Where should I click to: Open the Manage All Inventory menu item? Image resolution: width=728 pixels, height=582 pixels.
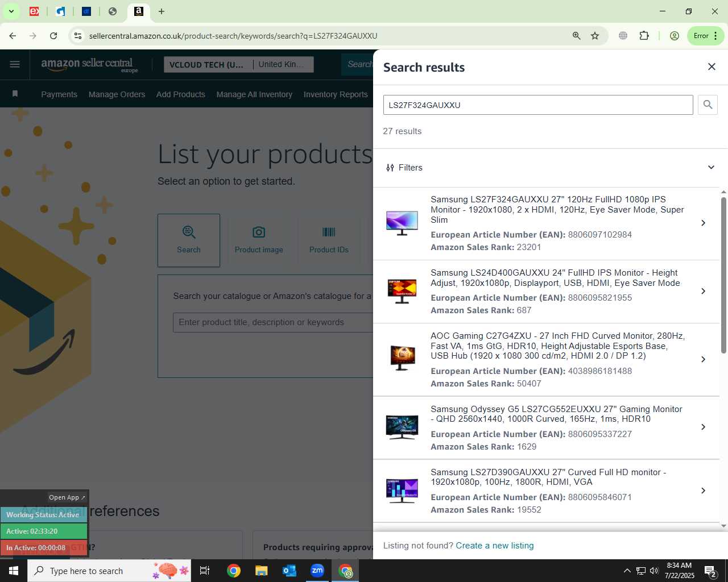[254, 94]
